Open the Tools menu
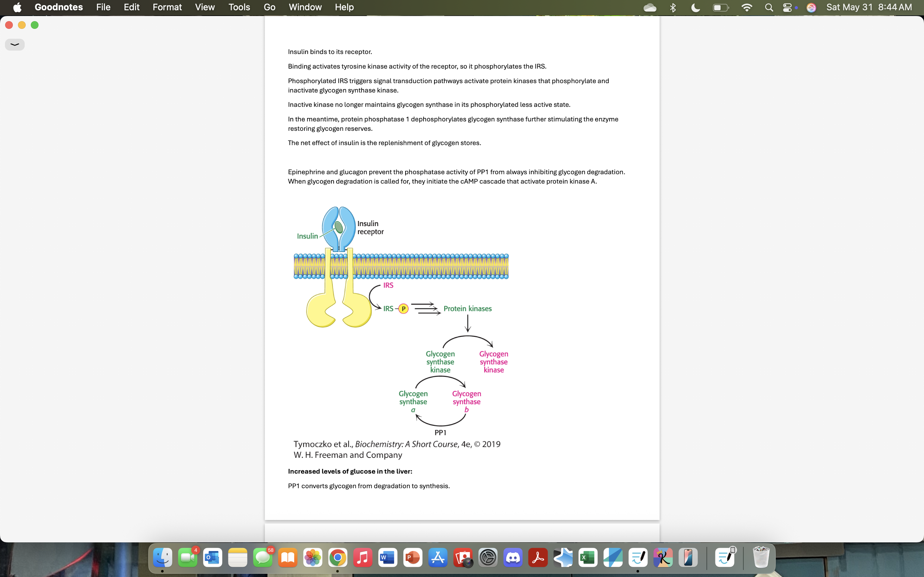Image resolution: width=924 pixels, height=577 pixels. (239, 7)
